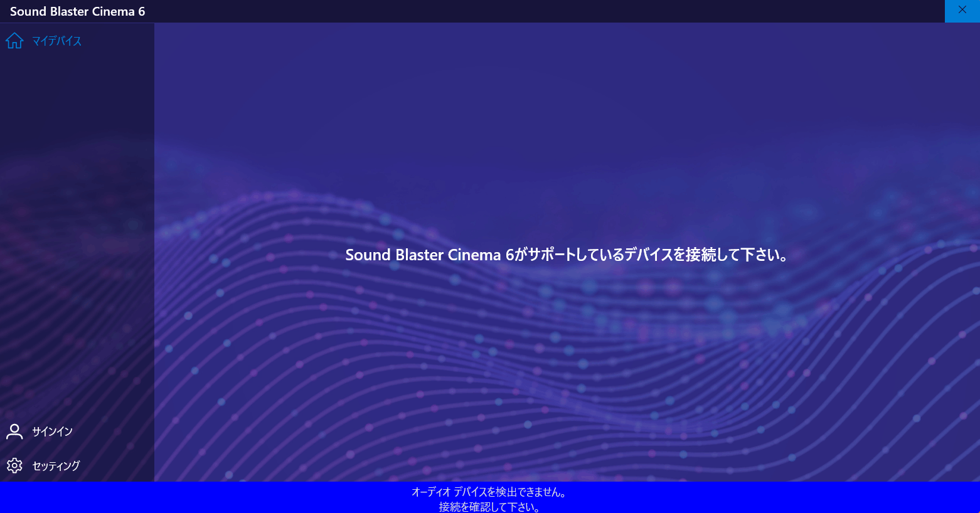Image resolution: width=980 pixels, height=513 pixels.
Task: Open the セッティング sidebar entry
Action: click(x=77, y=465)
